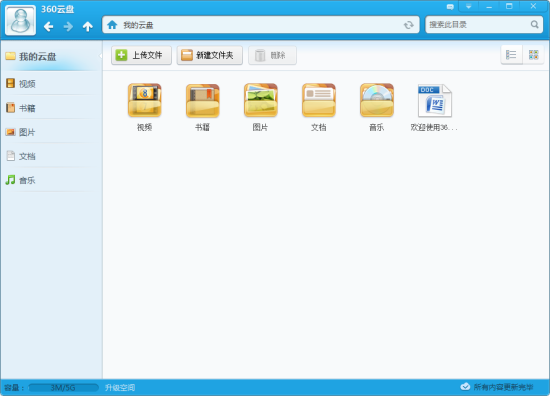The image size is (550, 396).
Task: Click the 容量 label in status bar
Action: [x=14, y=388]
